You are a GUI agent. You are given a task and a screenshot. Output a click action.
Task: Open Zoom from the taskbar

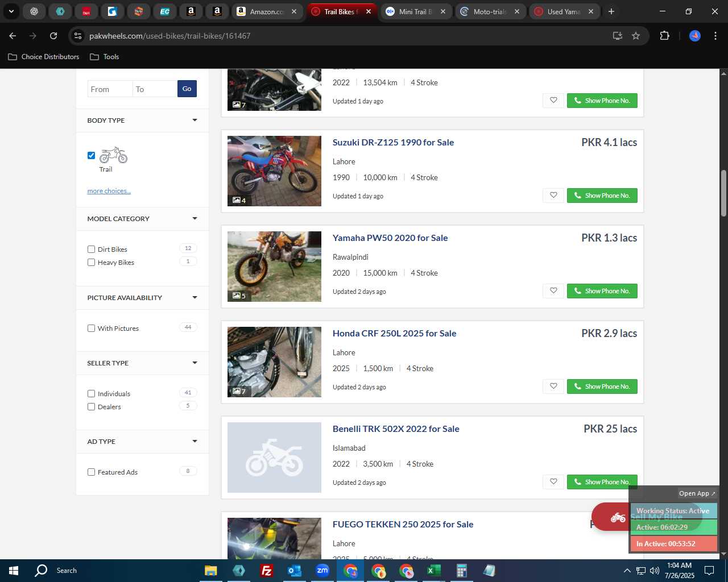pos(322,571)
